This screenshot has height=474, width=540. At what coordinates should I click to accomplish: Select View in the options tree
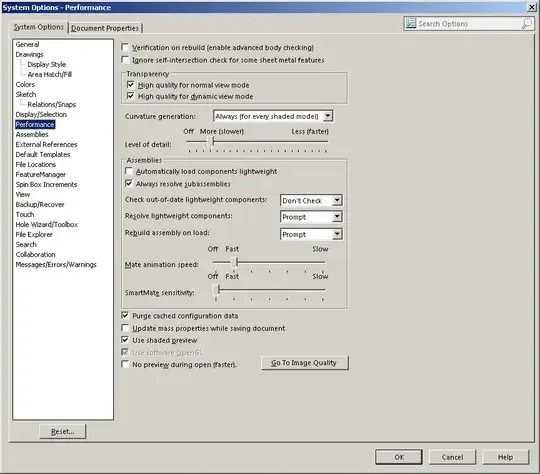pos(23,194)
